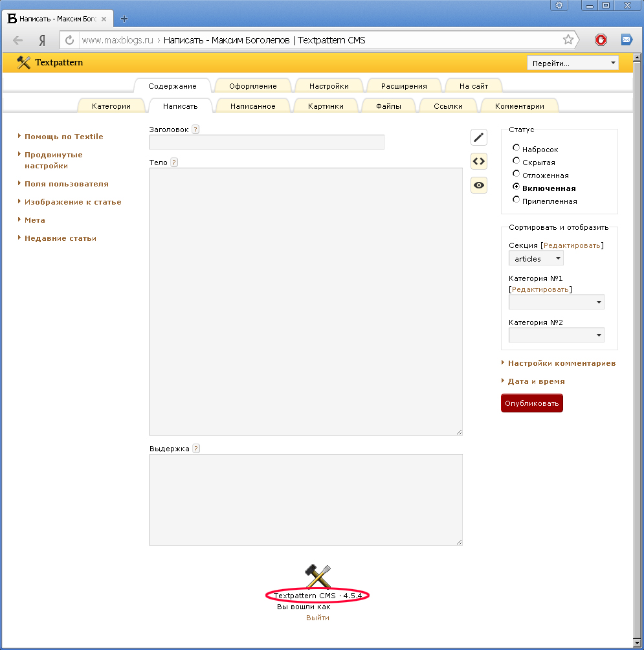Select the Прилепленная status
This screenshot has width=644, height=650.
[x=516, y=199]
